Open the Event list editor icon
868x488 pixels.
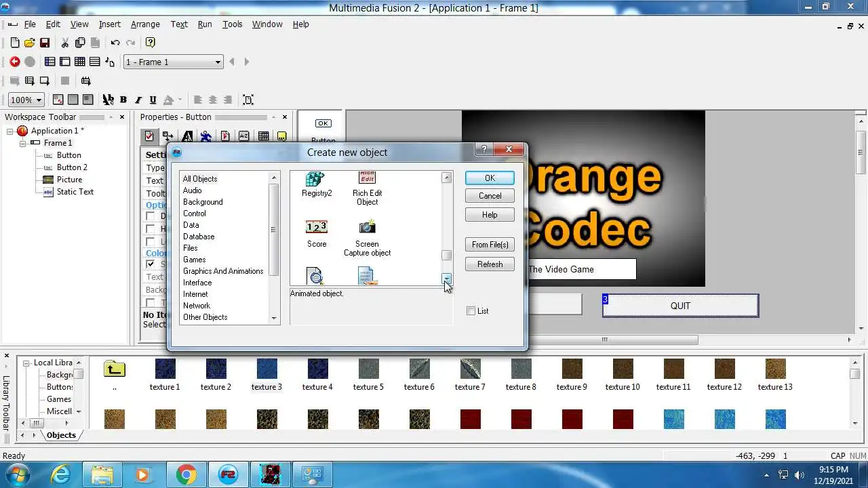(95, 62)
